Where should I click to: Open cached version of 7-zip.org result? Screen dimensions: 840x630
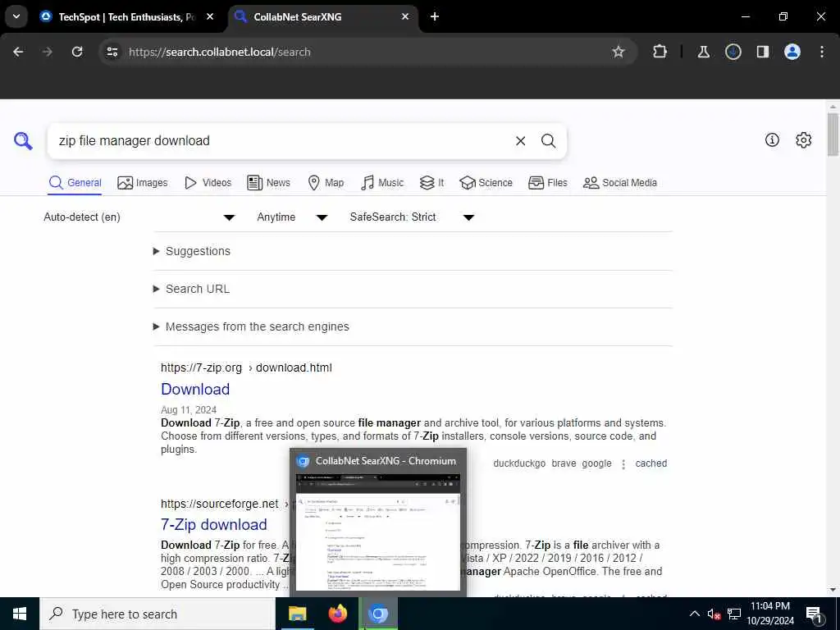pyautogui.click(x=651, y=463)
